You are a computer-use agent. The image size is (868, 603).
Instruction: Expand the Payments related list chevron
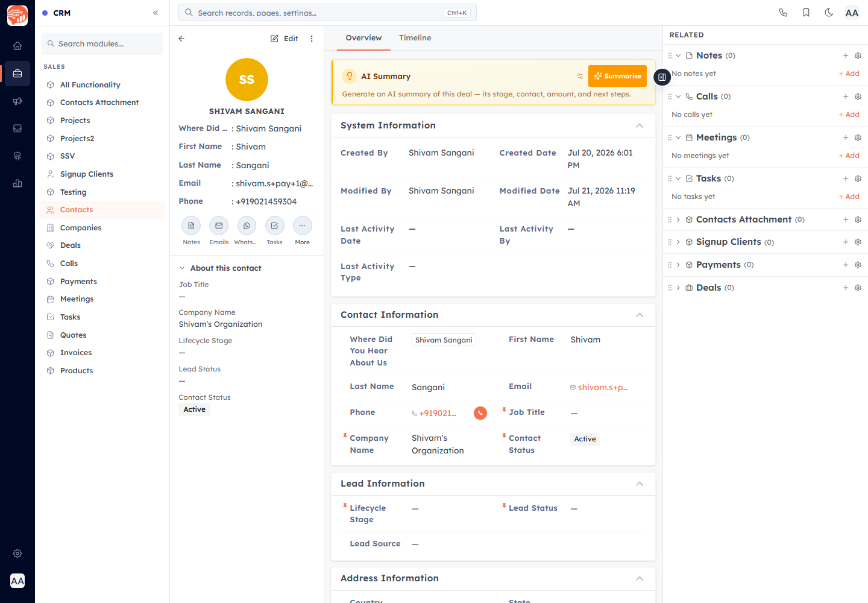point(678,265)
